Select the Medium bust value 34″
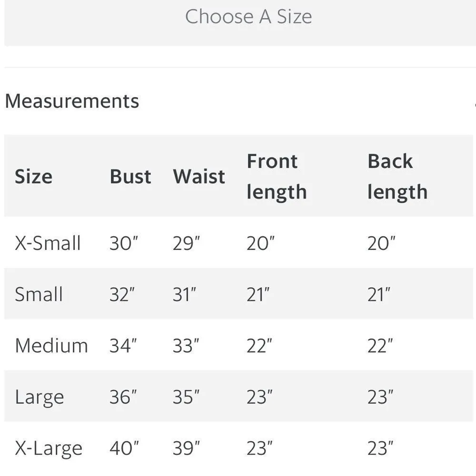 (x=123, y=346)
